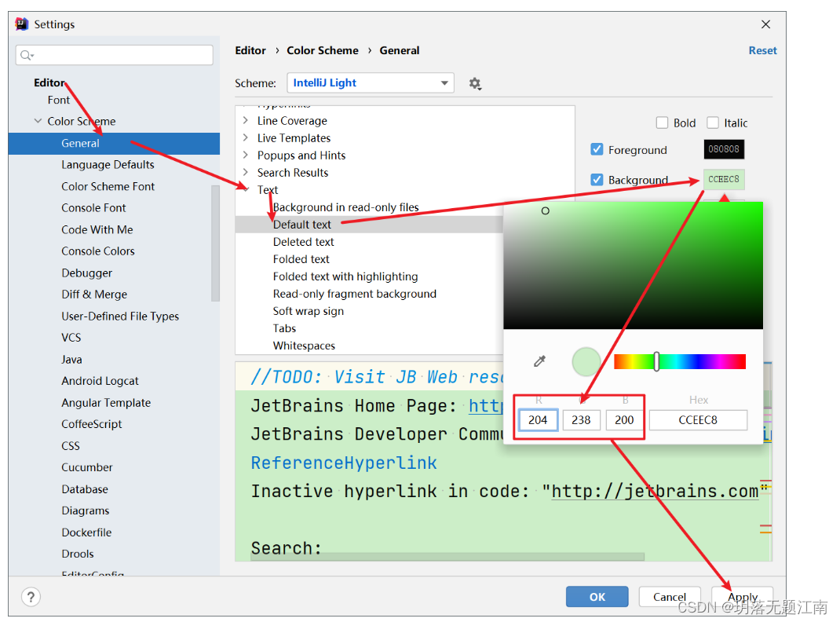
Task: Open CoffeeScript color settings
Action: tap(92, 424)
